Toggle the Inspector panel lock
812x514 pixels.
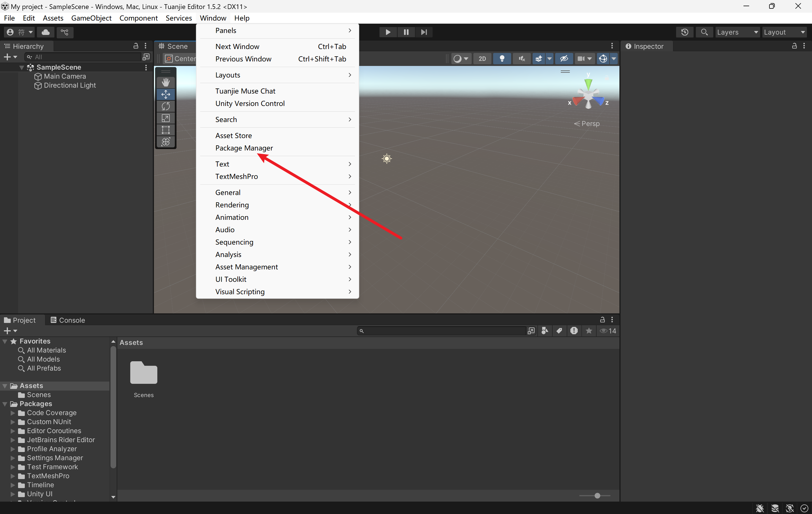[x=794, y=46]
